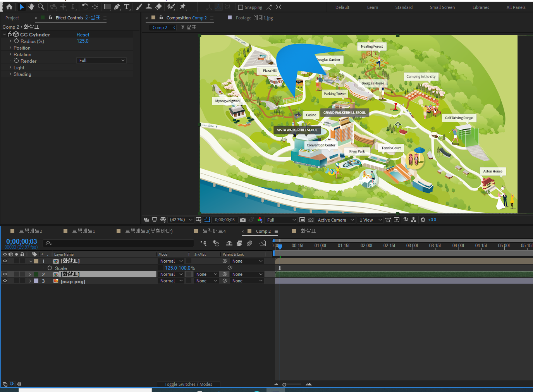Open the Graph Editor icon
533x392 pixels.
tap(263, 243)
